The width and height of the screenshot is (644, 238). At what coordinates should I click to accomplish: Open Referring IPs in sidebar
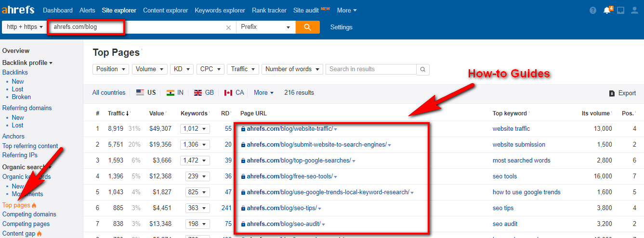pos(20,155)
